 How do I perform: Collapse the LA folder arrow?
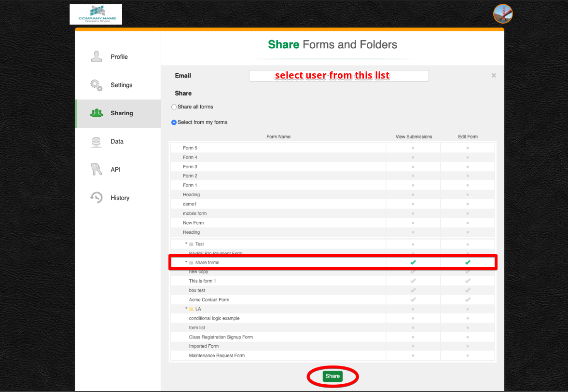[x=186, y=309]
